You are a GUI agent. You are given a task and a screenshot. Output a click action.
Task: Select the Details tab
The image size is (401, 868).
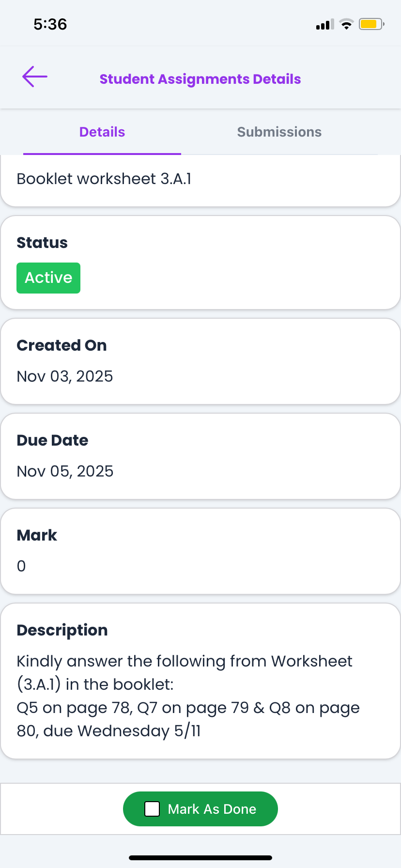(x=102, y=132)
